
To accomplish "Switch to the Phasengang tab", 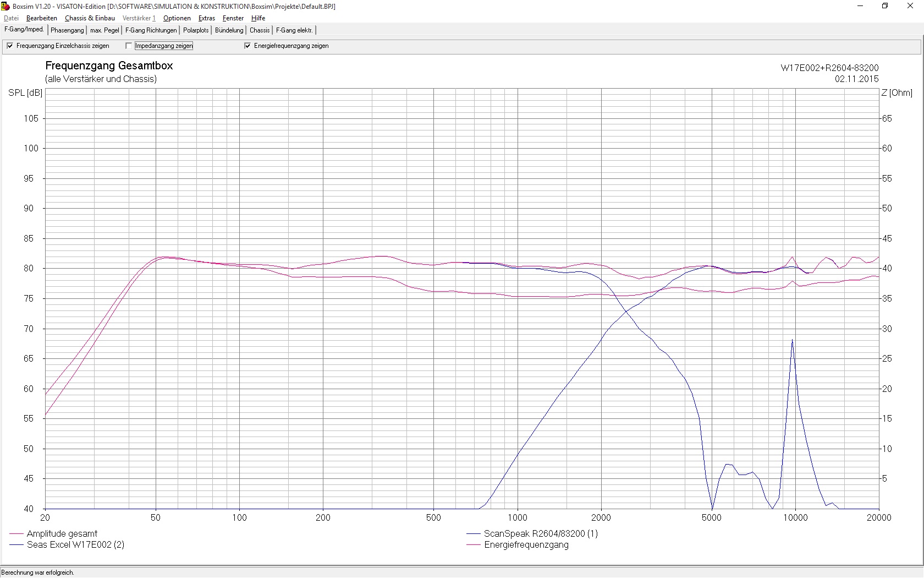I will coord(67,30).
